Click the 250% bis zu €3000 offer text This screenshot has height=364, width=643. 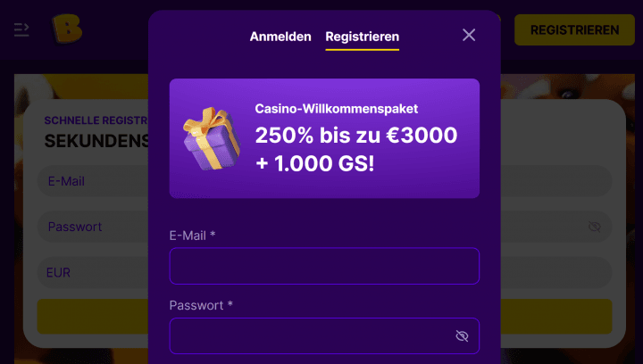click(356, 135)
